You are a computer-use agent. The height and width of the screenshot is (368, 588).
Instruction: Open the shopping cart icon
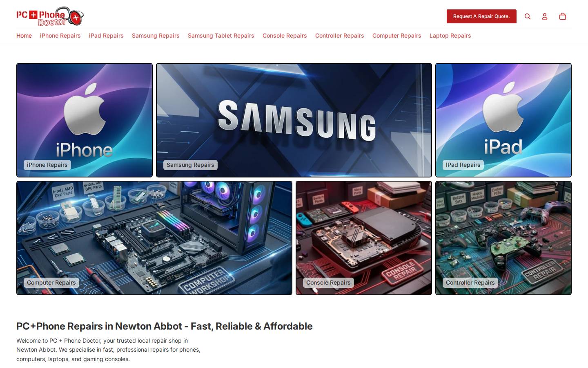click(x=563, y=16)
